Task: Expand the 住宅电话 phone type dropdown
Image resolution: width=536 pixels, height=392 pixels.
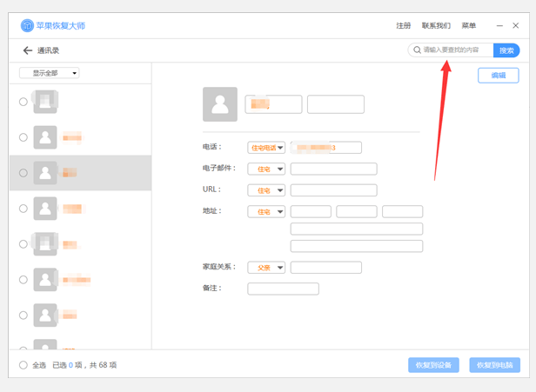Action: pos(267,148)
